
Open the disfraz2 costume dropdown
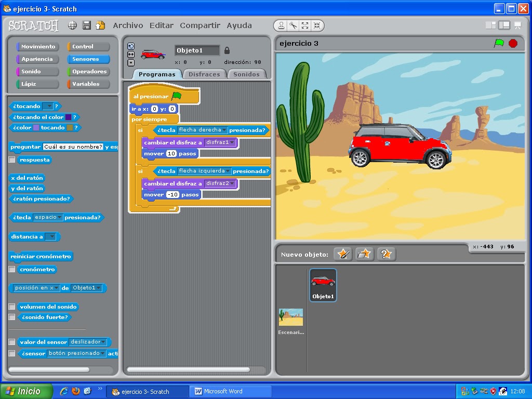click(220, 183)
